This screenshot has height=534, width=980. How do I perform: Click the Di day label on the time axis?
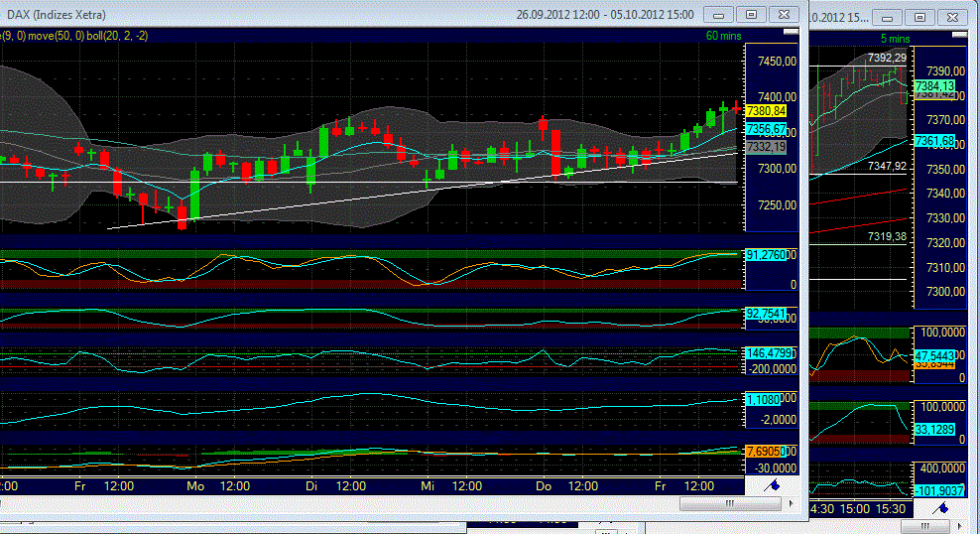click(311, 485)
